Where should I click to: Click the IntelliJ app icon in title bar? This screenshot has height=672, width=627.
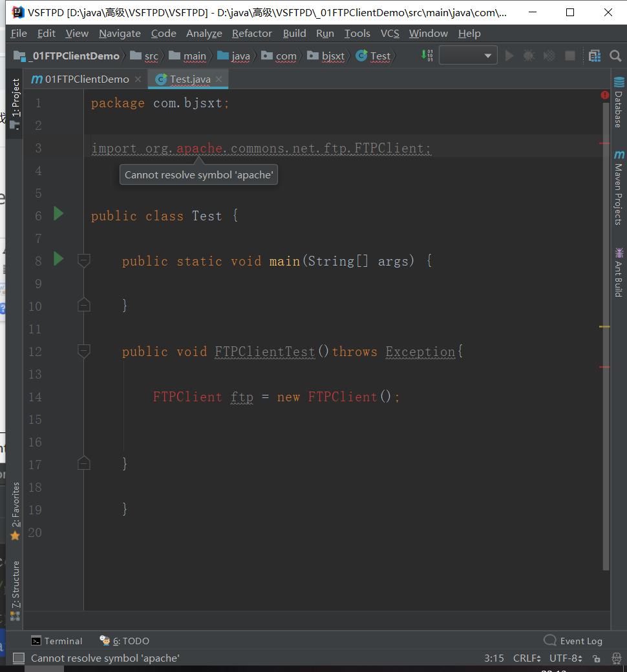point(17,12)
